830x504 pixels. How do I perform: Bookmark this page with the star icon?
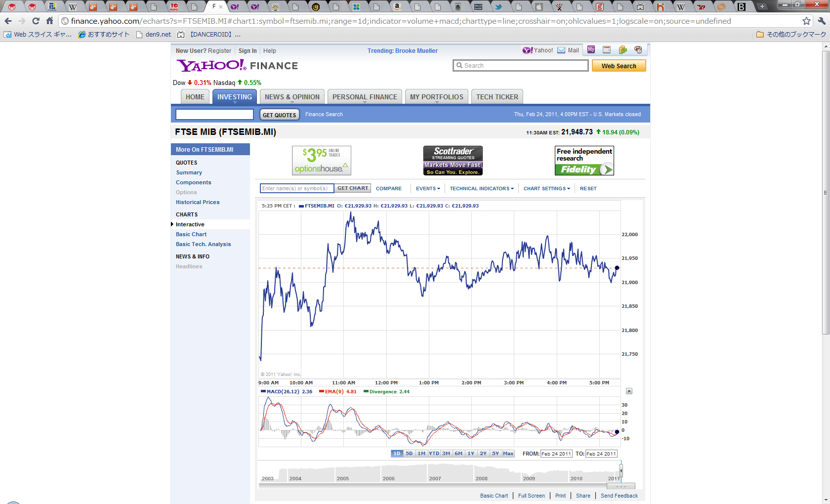coord(806,21)
